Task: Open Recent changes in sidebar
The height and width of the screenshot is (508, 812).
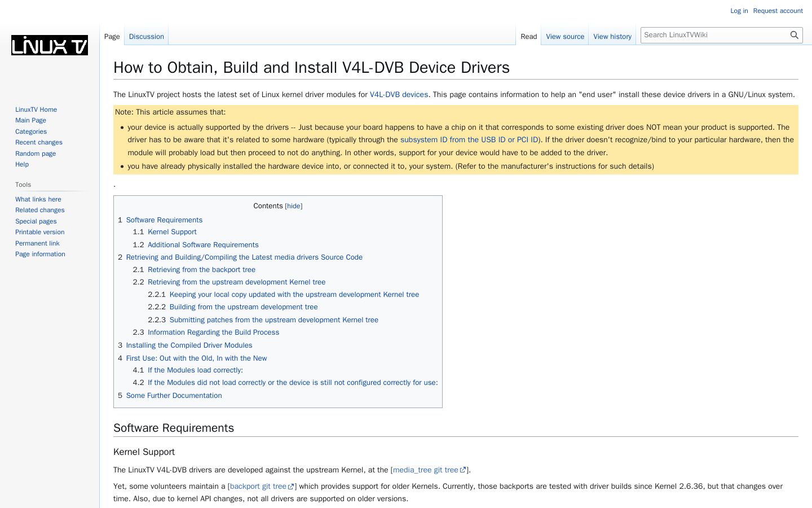Action: 39,142
